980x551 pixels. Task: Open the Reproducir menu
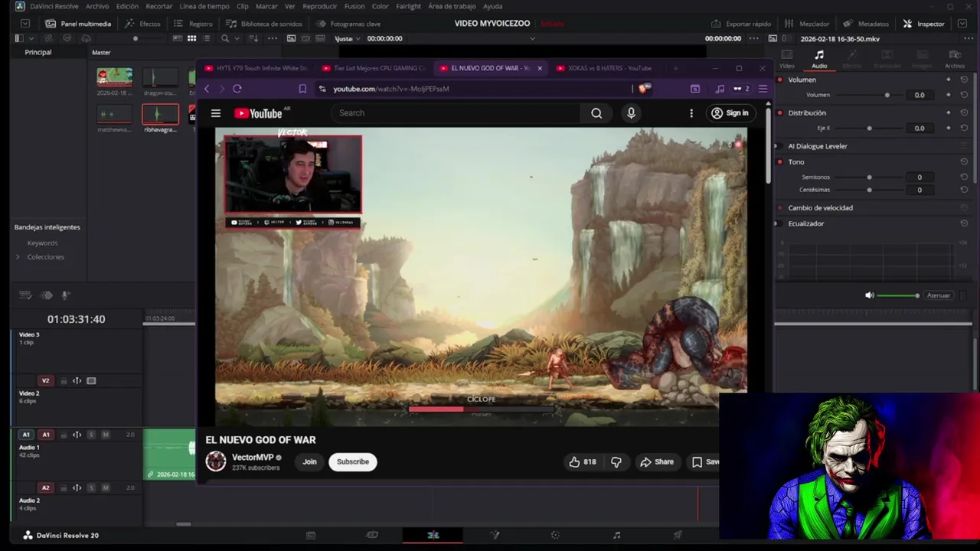coord(320,6)
